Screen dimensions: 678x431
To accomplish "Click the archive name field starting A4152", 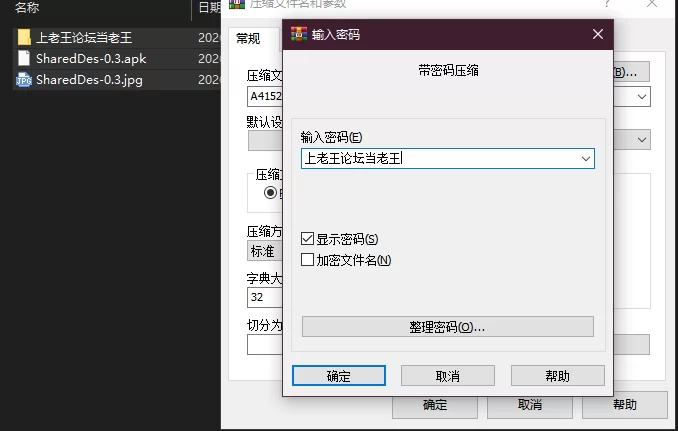I will coord(265,96).
